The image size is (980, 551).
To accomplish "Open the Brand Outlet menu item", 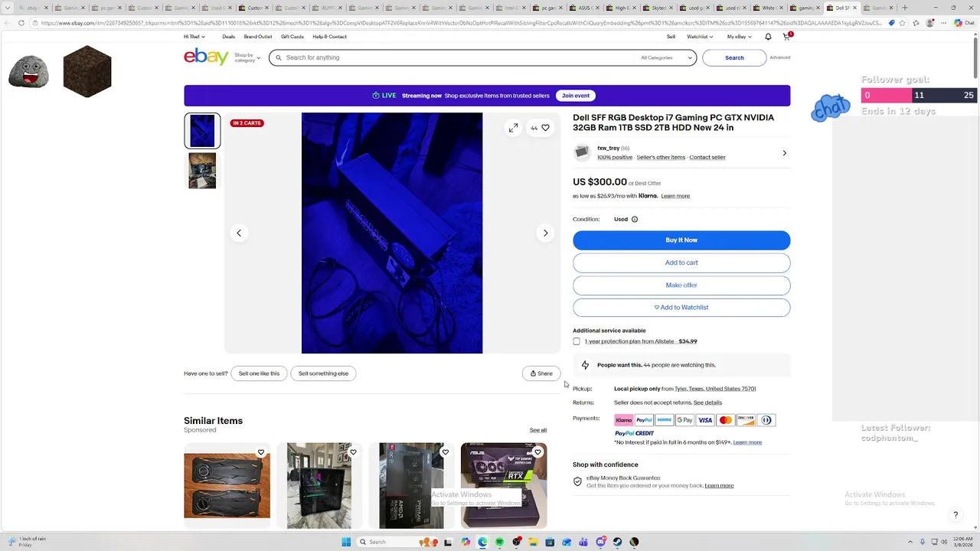I will click(x=258, y=37).
